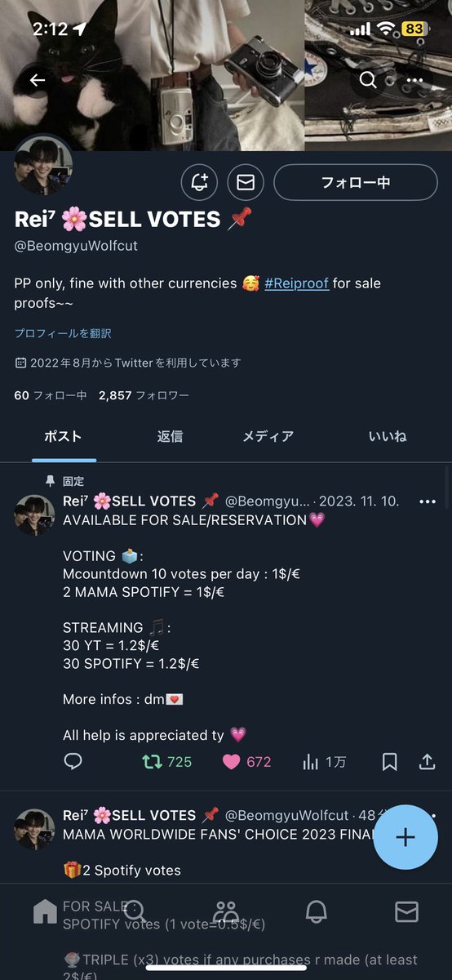
Task: Switch to the メディア tab
Action: coord(268,436)
